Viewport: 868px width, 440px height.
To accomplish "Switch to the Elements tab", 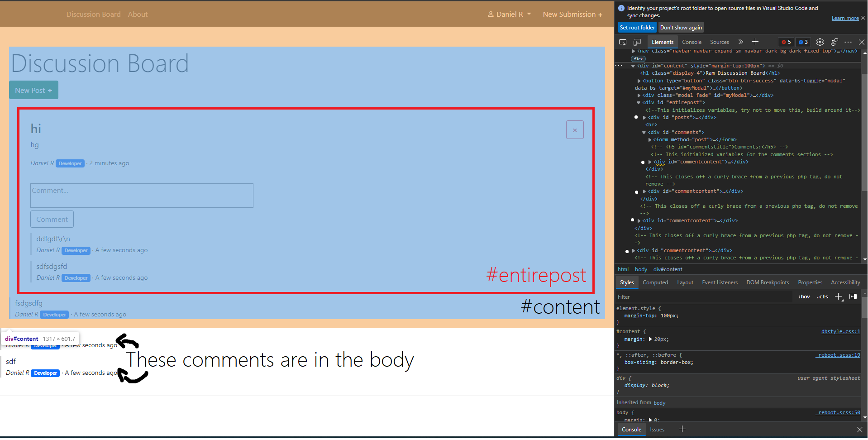I will (663, 42).
